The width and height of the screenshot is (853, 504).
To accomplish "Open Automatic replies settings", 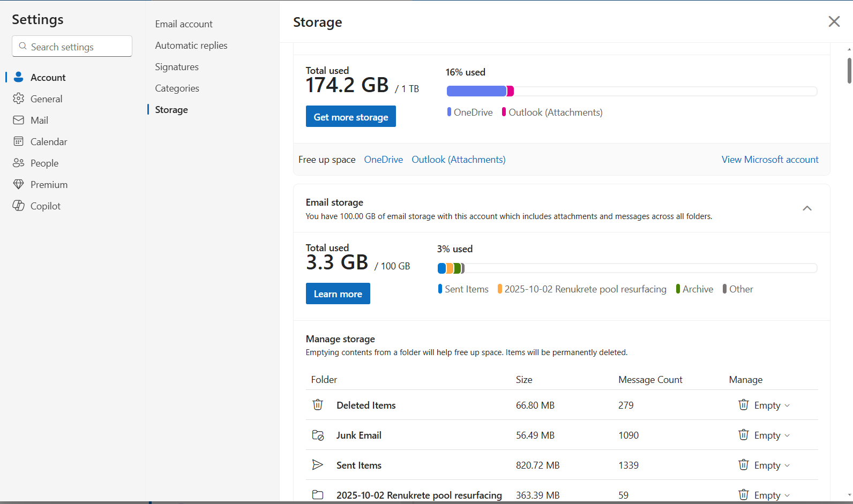I will tap(191, 46).
